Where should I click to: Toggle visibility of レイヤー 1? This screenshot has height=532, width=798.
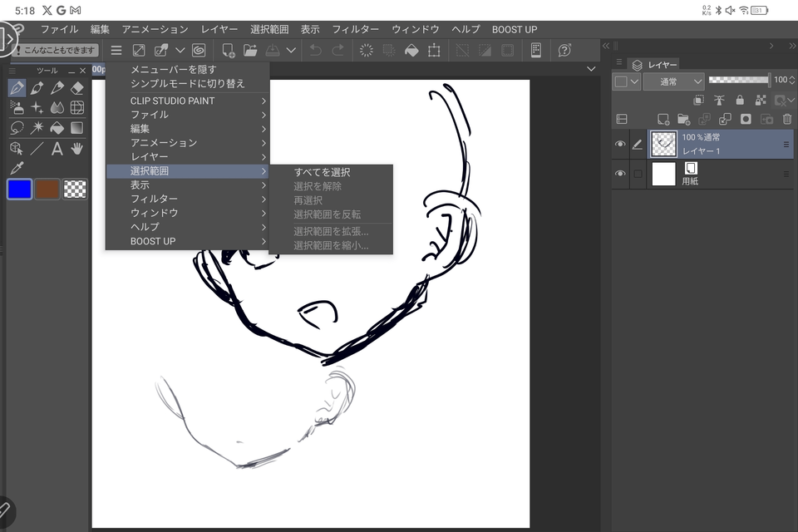[x=620, y=143]
